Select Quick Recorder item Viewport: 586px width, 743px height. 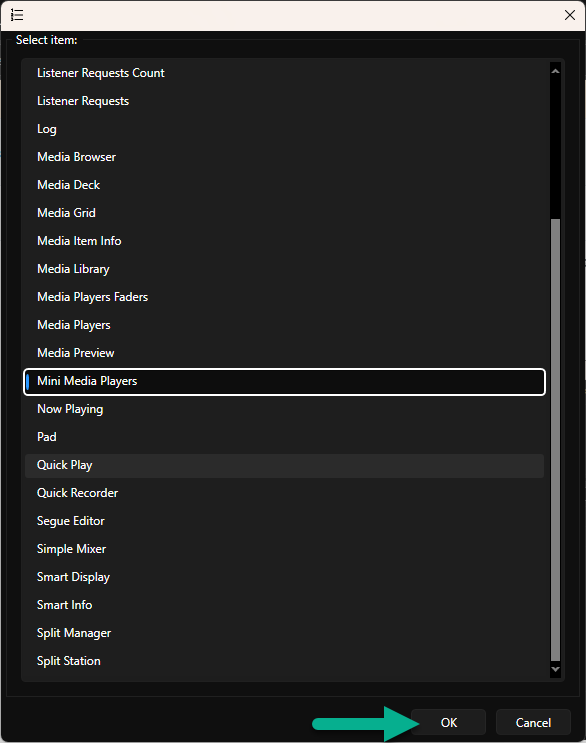point(284,493)
